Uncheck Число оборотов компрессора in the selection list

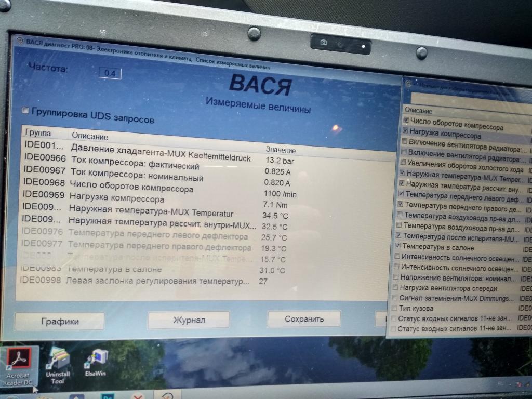[406, 120]
